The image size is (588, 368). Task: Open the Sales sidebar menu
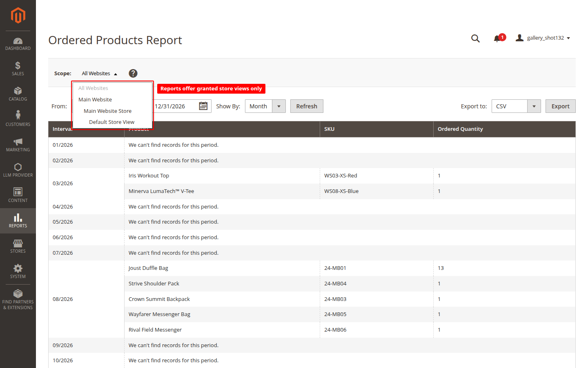click(18, 69)
